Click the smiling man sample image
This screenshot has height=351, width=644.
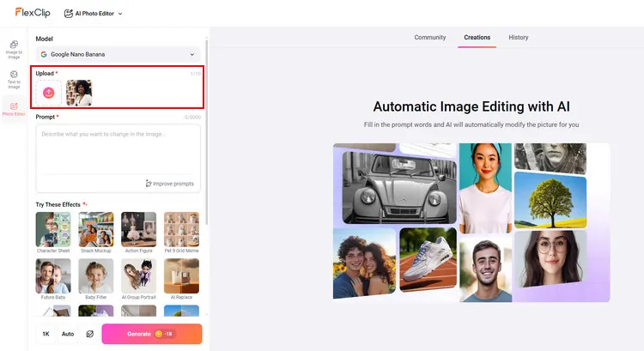pos(485,269)
